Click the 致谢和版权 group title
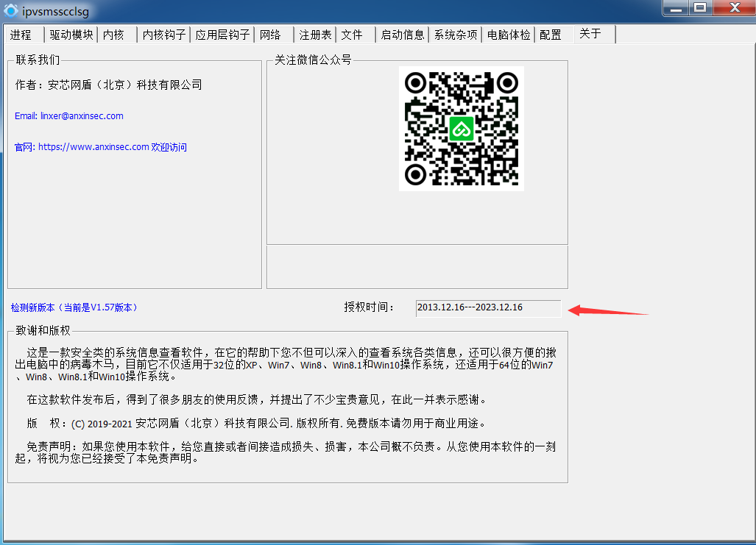This screenshot has width=756, height=545. coord(43,330)
